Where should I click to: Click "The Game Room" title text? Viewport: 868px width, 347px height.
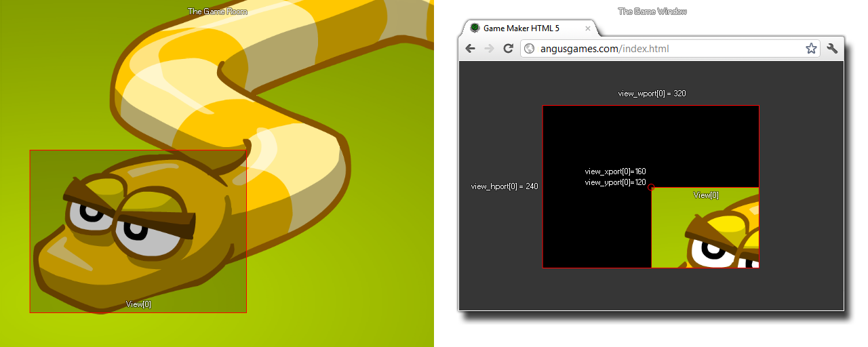[217, 12]
